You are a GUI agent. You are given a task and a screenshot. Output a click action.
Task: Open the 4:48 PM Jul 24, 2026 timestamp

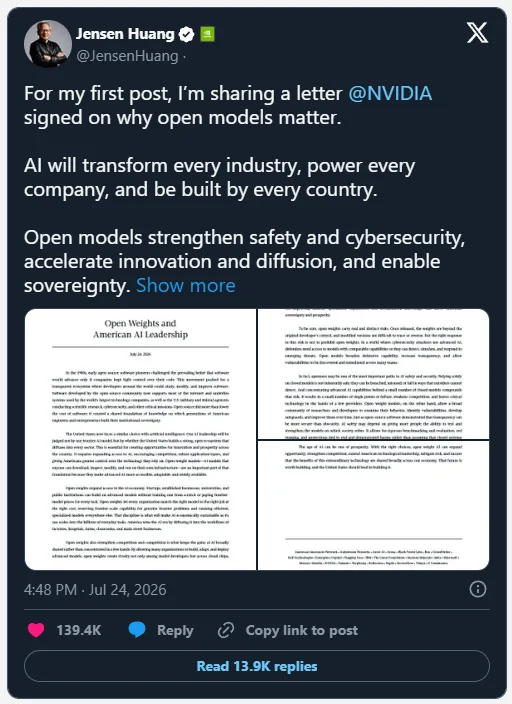95,590
